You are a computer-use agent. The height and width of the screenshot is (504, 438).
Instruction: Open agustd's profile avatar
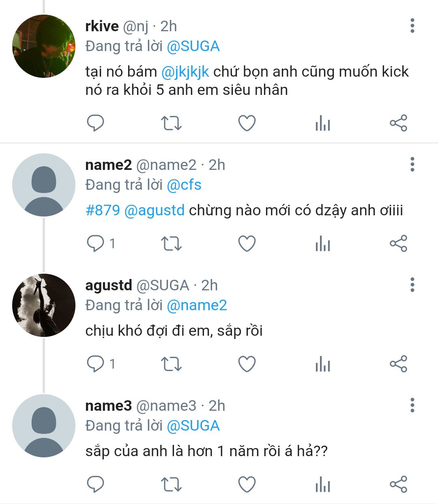(x=44, y=305)
